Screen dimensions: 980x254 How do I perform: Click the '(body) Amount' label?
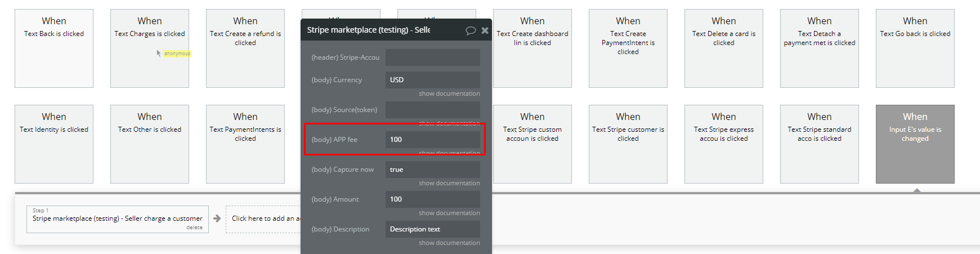point(335,199)
